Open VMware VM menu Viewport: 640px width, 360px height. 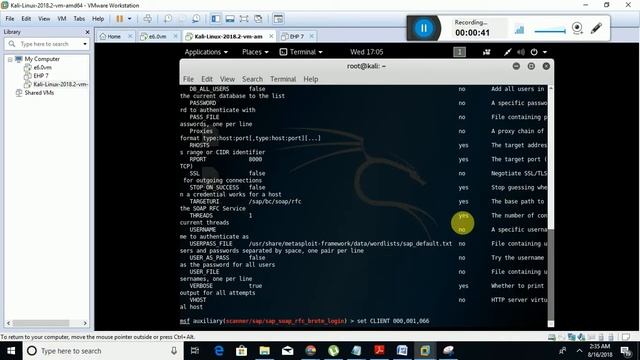coord(62,19)
